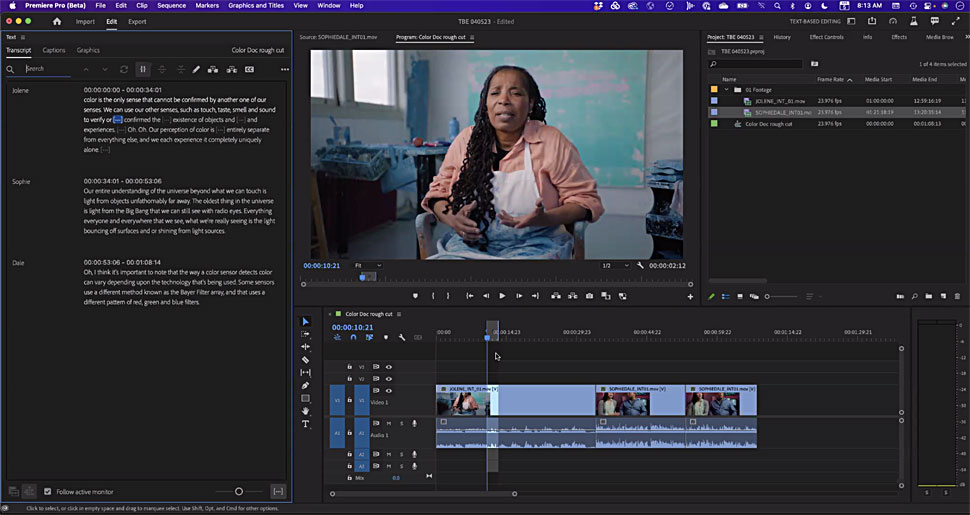Screen dimensions: 970x515
Task: Open the Program monitor panel menu
Action: coord(472,37)
